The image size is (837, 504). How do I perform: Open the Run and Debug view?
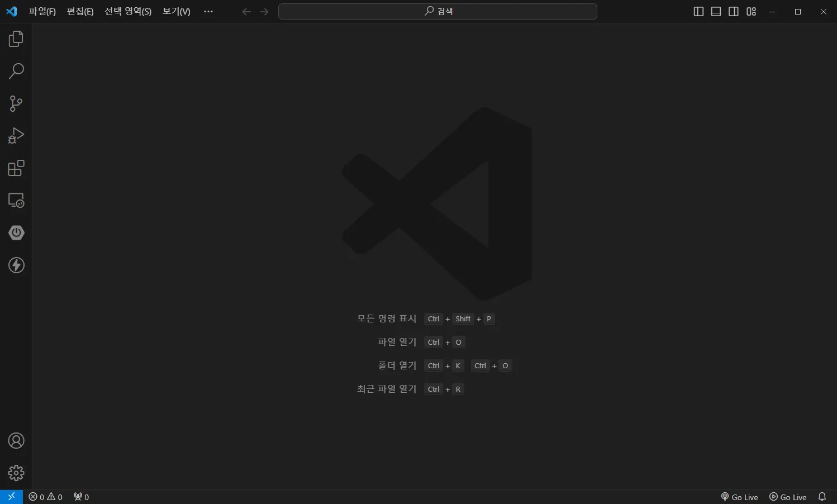pos(16,136)
